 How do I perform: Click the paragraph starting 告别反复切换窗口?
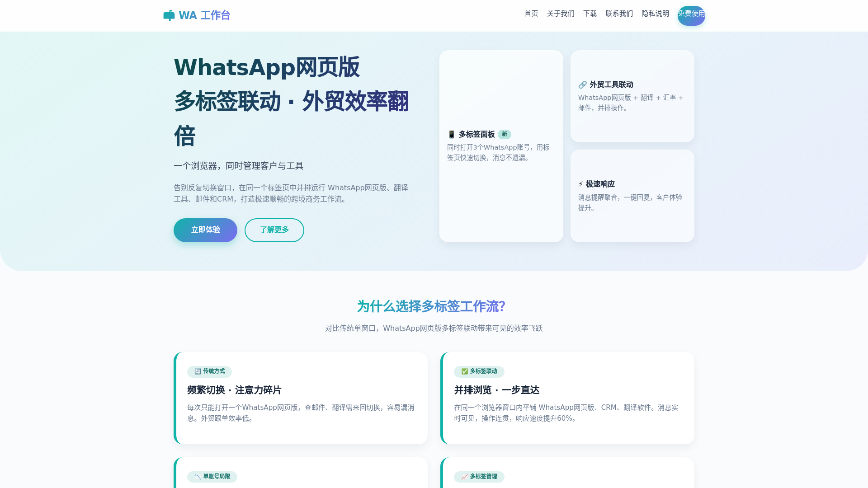coord(291,193)
